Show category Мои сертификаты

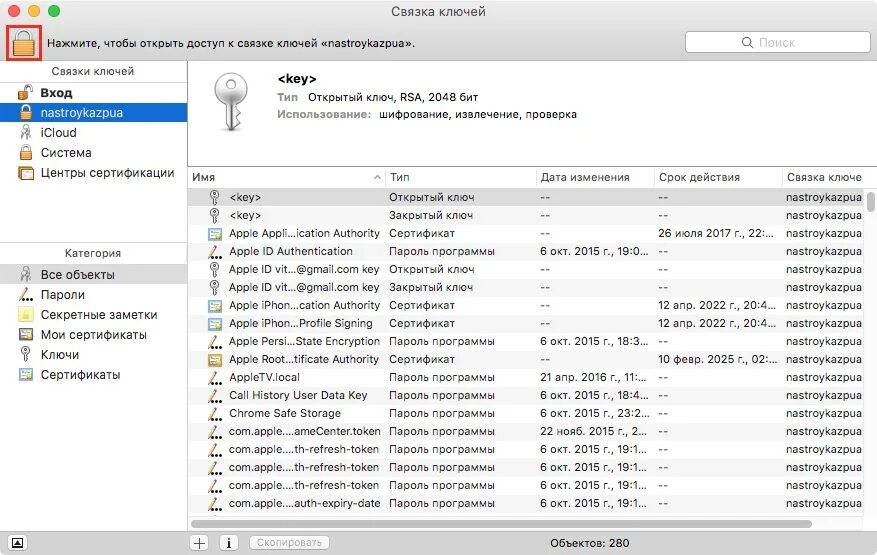(93, 335)
